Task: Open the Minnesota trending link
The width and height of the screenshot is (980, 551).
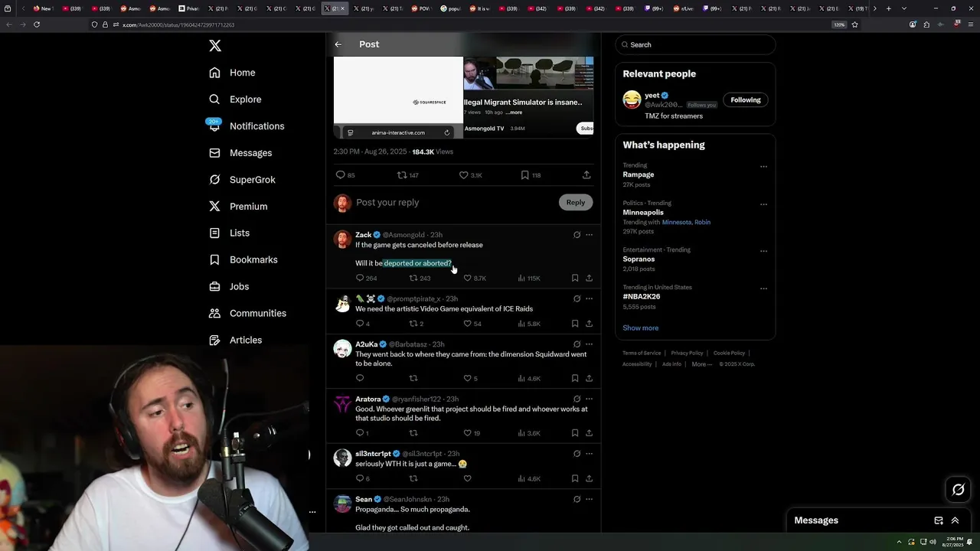Action: point(676,222)
